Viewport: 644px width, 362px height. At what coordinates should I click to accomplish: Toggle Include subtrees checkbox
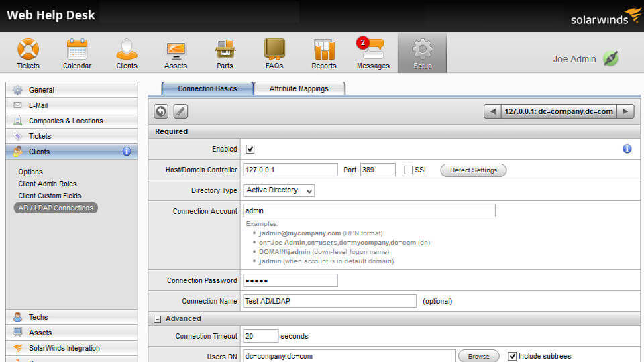(x=512, y=356)
